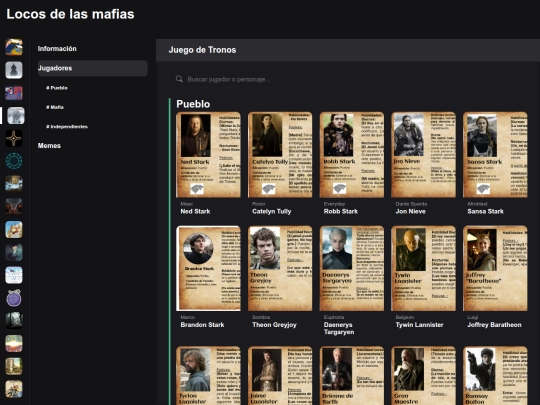The height and width of the screenshot is (405, 540).
Task: Open the Theon Greyjoy character card
Action: [x=280, y=268]
